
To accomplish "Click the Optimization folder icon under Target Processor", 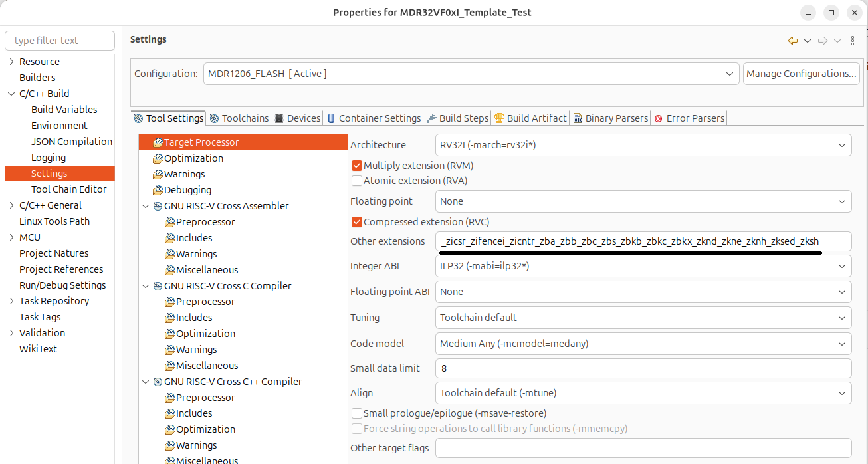I will click(158, 158).
